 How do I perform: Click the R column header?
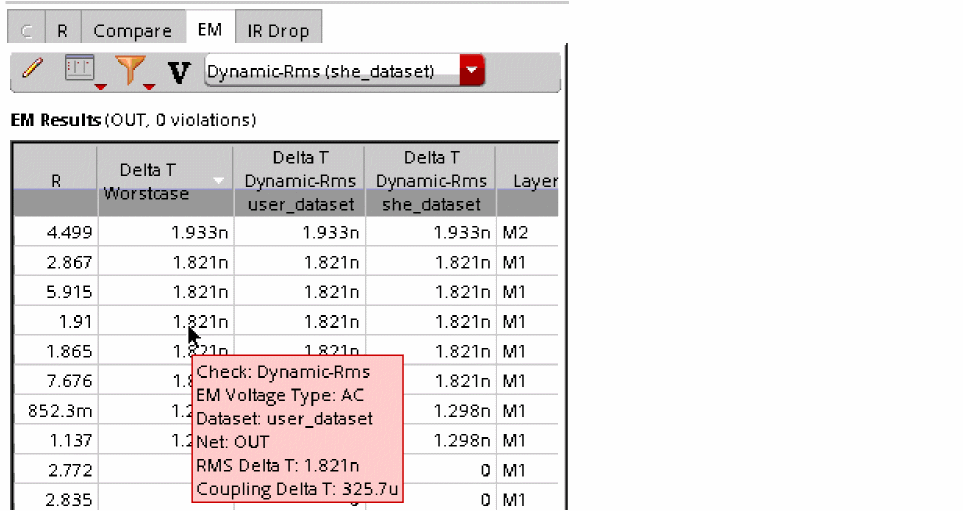(x=55, y=181)
